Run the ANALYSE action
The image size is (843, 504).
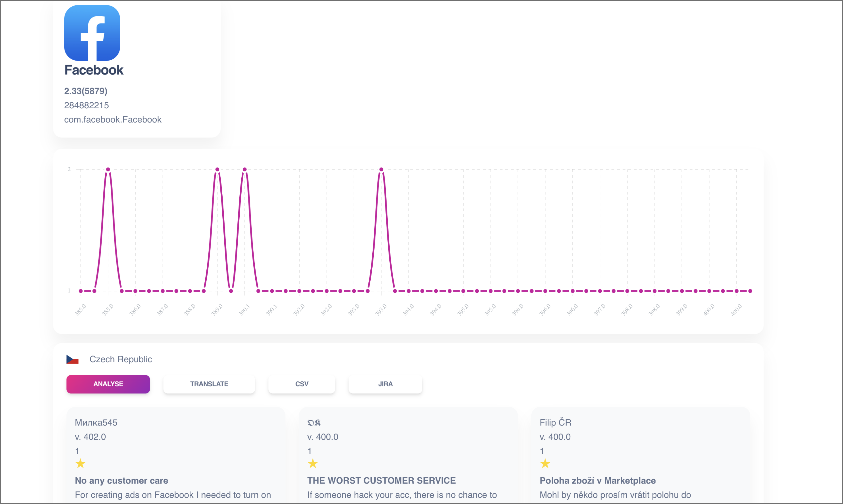coord(108,384)
